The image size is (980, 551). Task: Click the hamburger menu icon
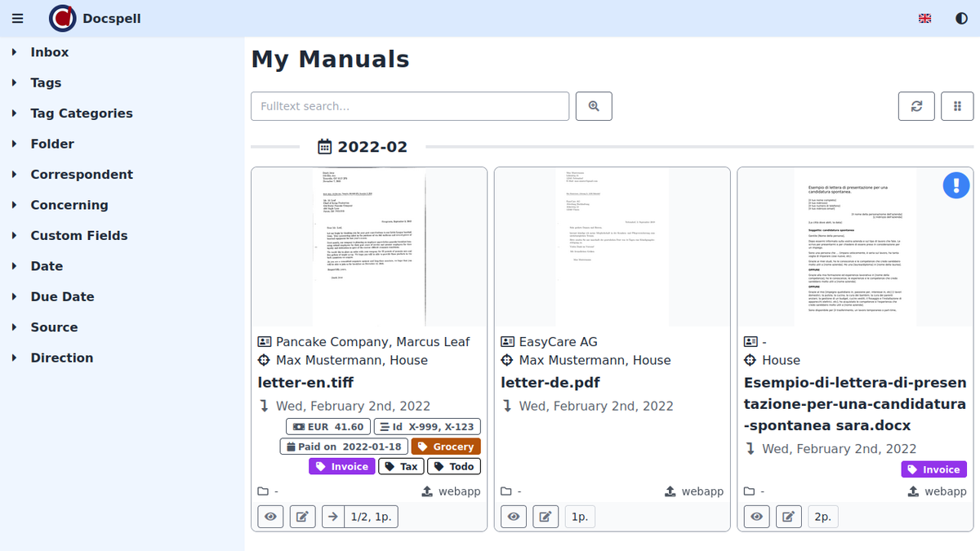(18, 19)
